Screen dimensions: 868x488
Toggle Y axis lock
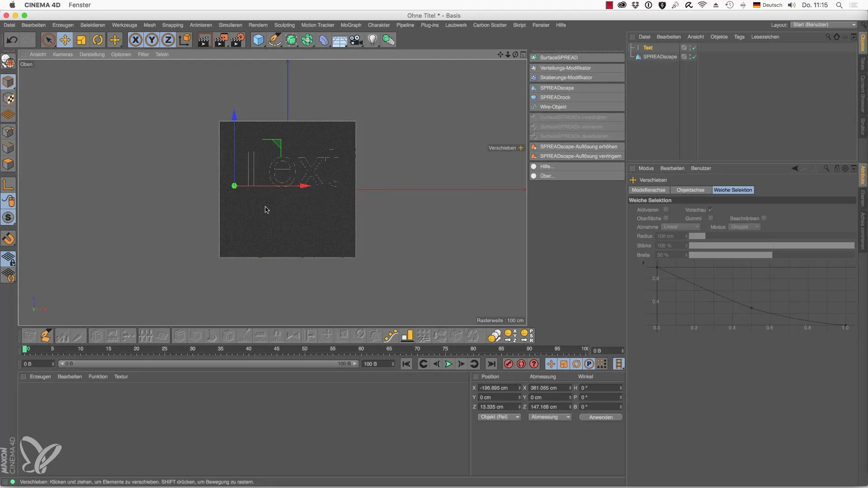[x=152, y=40]
